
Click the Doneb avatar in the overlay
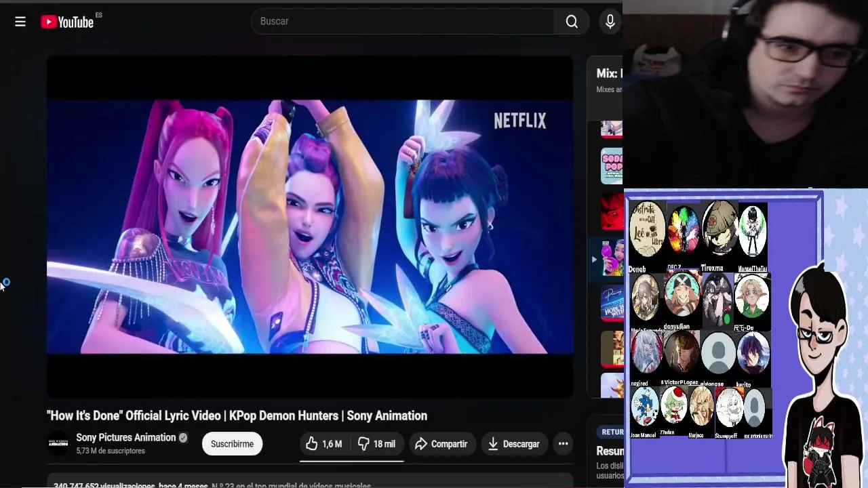tap(647, 230)
